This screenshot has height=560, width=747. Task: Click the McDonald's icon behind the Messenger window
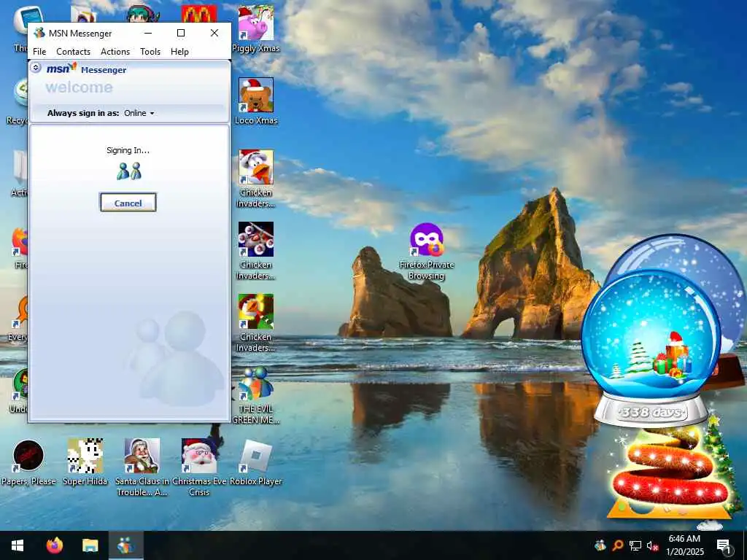pos(199,14)
